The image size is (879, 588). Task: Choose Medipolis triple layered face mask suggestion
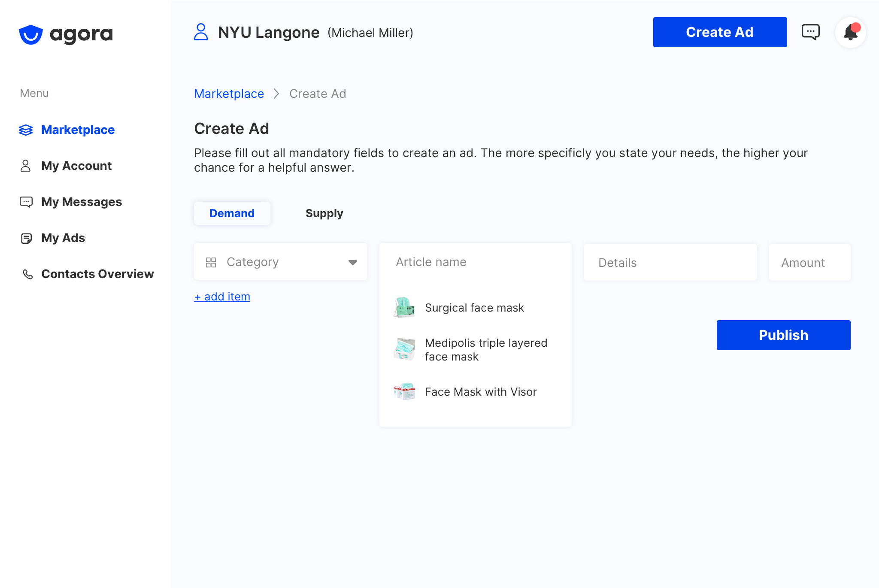(485, 350)
